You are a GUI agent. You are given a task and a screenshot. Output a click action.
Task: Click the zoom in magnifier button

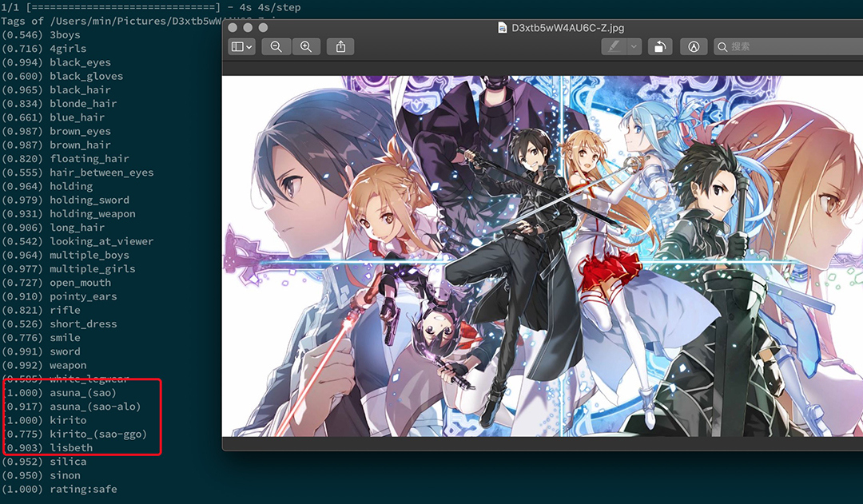point(306,47)
